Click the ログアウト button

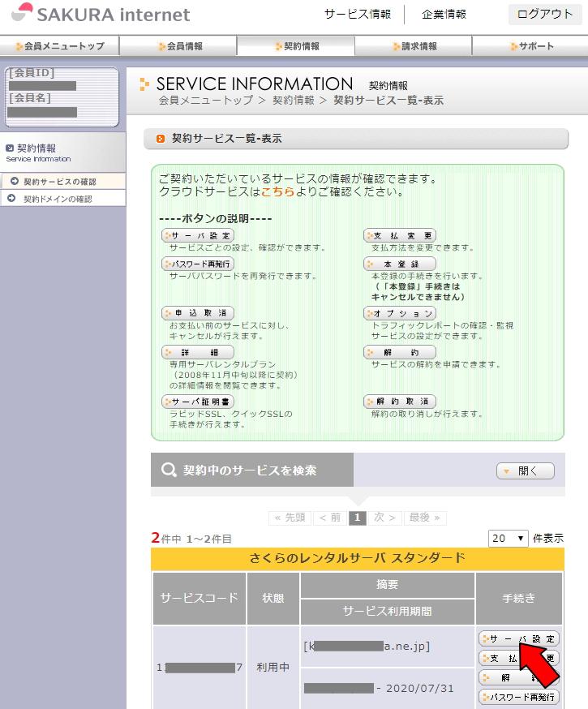[x=545, y=14]
